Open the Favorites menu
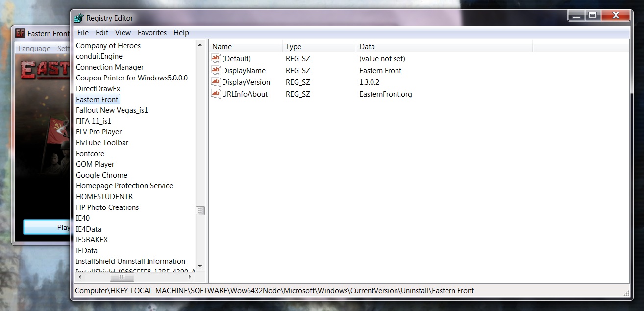The height and width of the screenshot is (311, 644). coord(152,33)
